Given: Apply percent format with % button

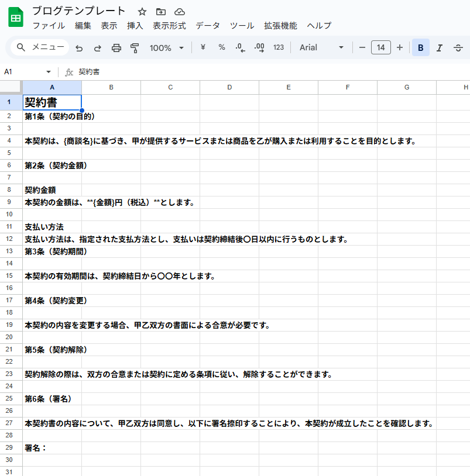Looking at the screenshot, I should tap(222, 48).
